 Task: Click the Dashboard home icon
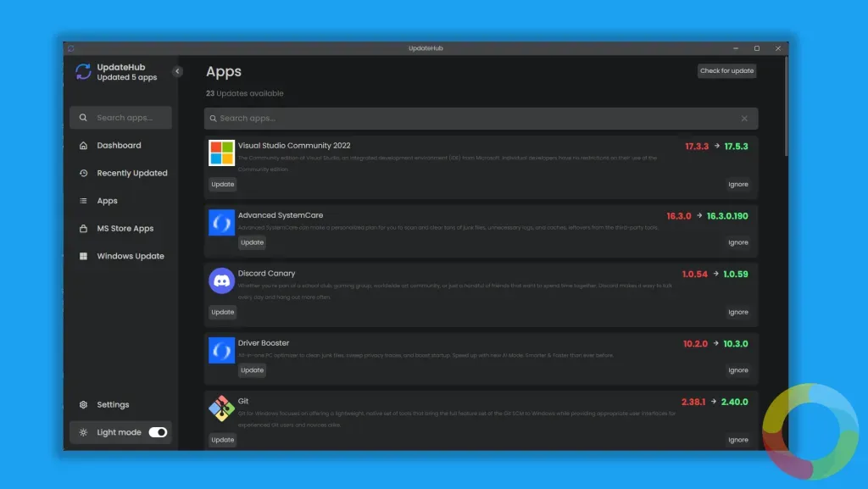click(x=83, y=145)
